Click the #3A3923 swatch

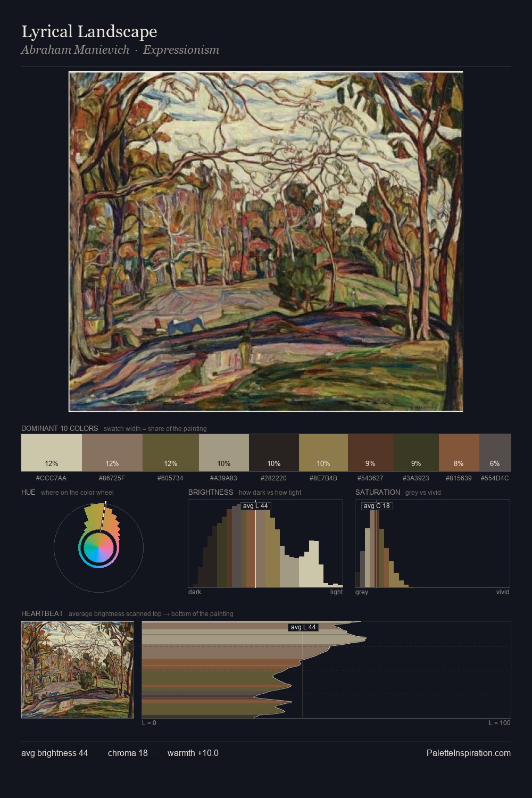click(416, 453)
